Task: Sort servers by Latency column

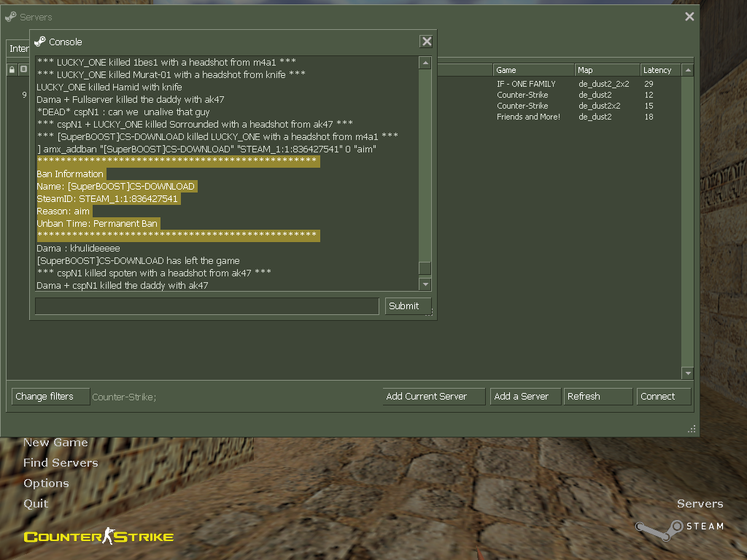Action: click(x=659, y=70)
